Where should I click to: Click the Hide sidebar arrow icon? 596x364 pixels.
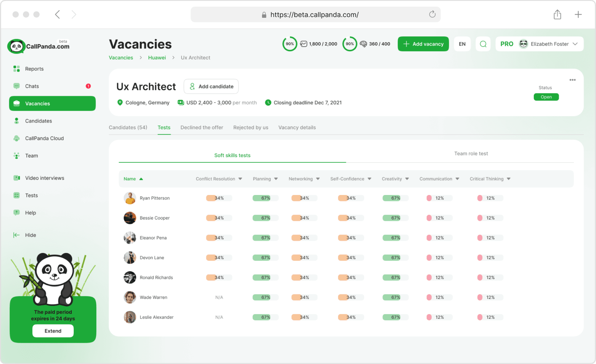coord(16,235)
